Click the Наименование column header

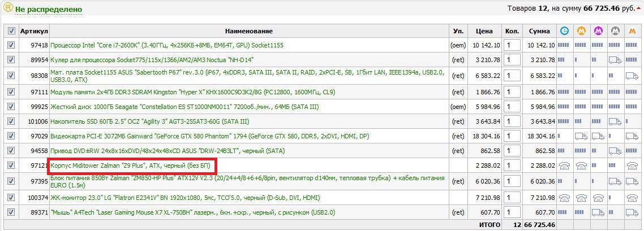[249, 31]
